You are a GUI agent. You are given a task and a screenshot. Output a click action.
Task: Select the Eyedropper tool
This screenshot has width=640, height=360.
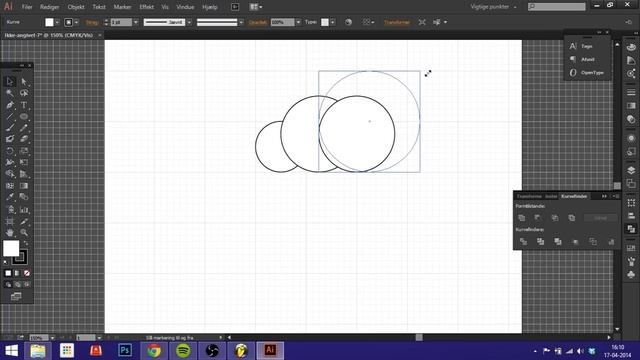tap(10, 197)
